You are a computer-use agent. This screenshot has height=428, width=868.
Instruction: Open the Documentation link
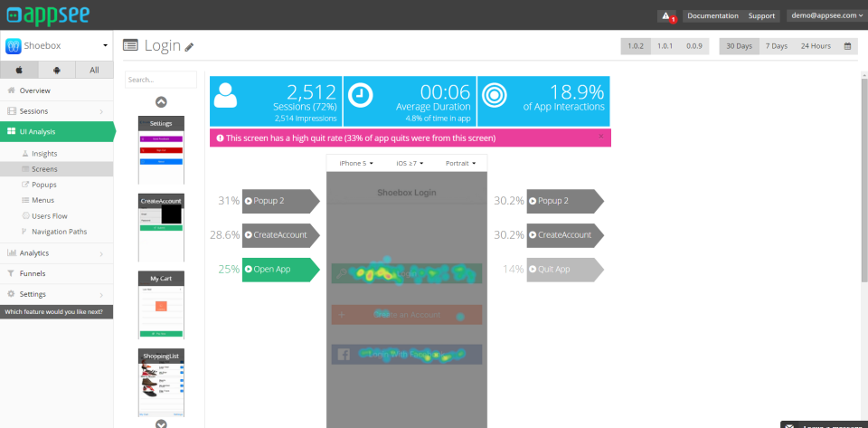[x=713, y=16]
